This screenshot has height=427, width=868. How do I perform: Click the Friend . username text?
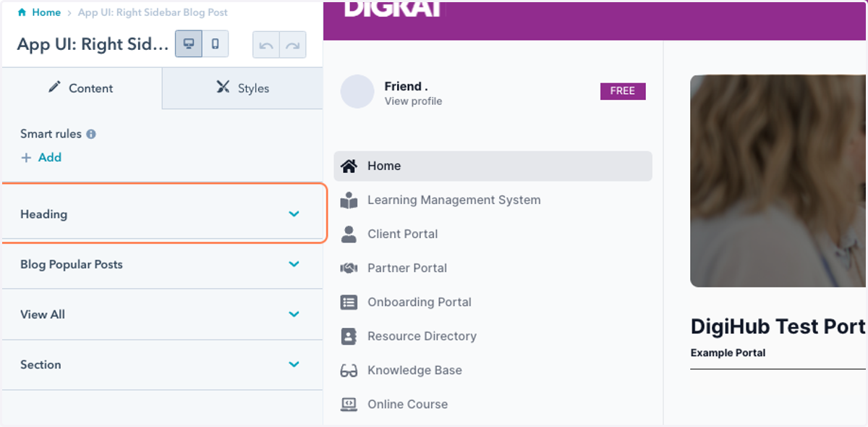pos(406,86)
